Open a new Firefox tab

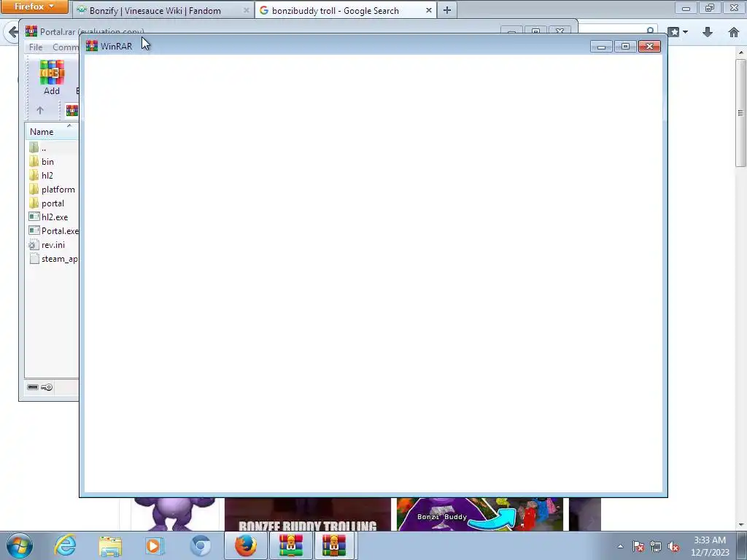click(447, 10)
